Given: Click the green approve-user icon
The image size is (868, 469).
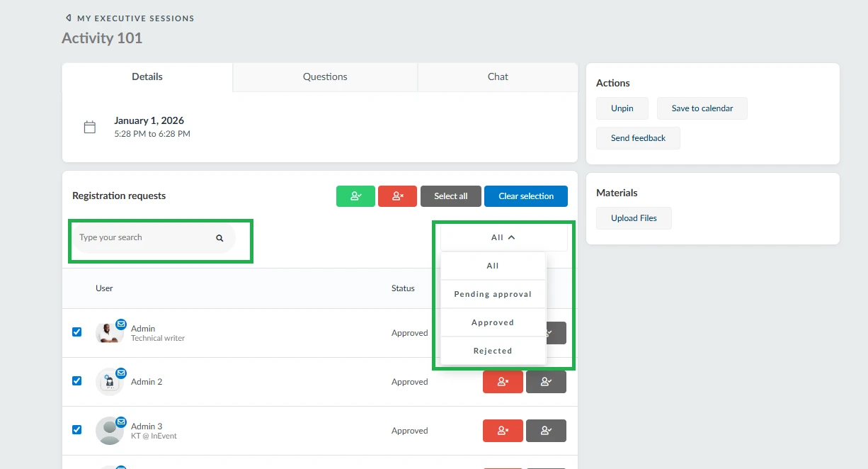Looking at the screenshot, I should pyautogui.click(x=355, y=196).
